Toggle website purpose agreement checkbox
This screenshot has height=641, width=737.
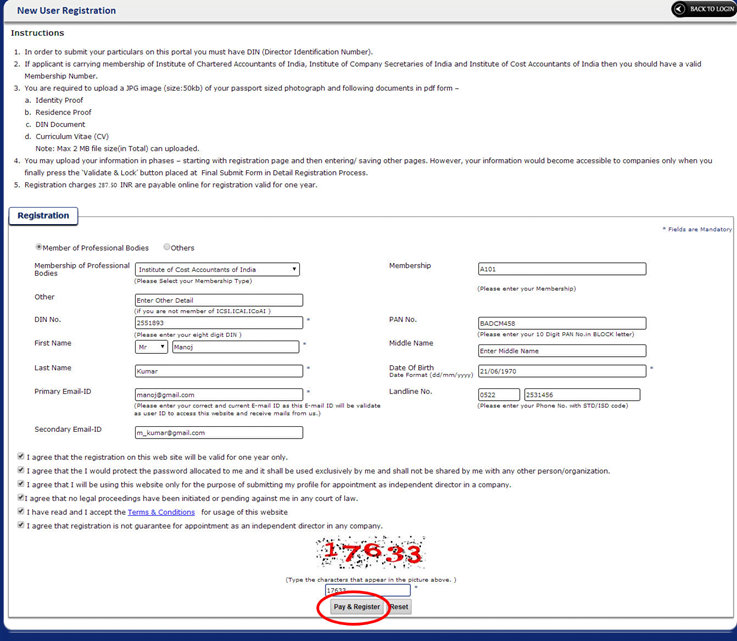click(21, 483)
